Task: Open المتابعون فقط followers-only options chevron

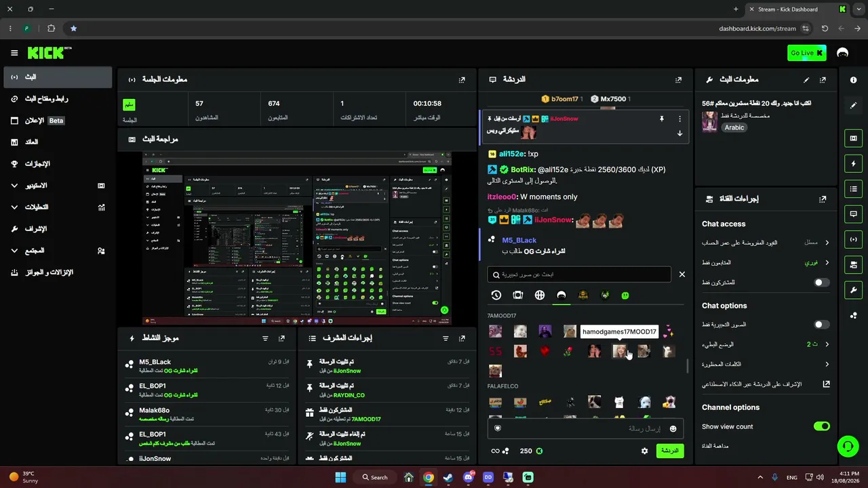Action: pyautogui.click(x=827, y=262)
